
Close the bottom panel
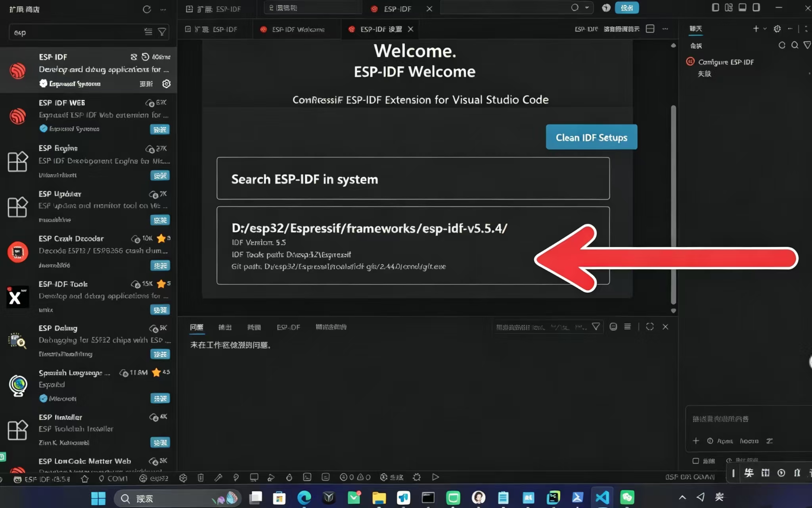pos(665,327)
